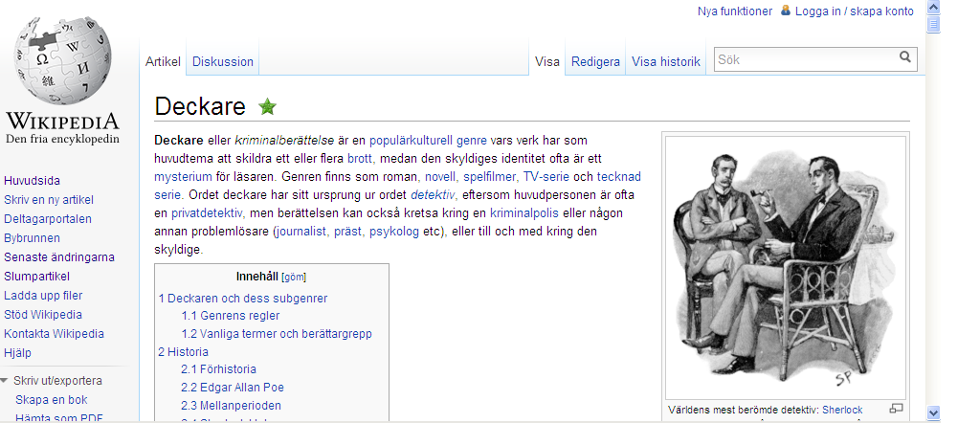980x423 pixels.
Task: Jump to 1.1 Genrens regler
Action: point(231,316)
